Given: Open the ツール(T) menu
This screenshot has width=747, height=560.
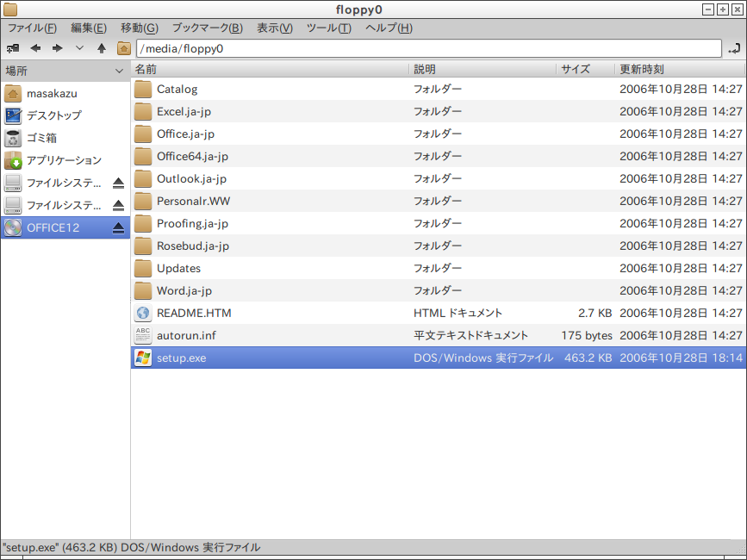Looking at the screenshot, I should click(329, 28).
